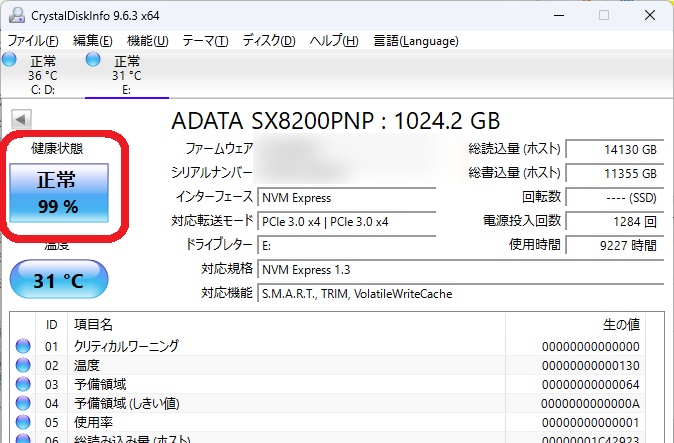Open the ディスク(D) menu
674x443 pixels.
coord(269,41)
